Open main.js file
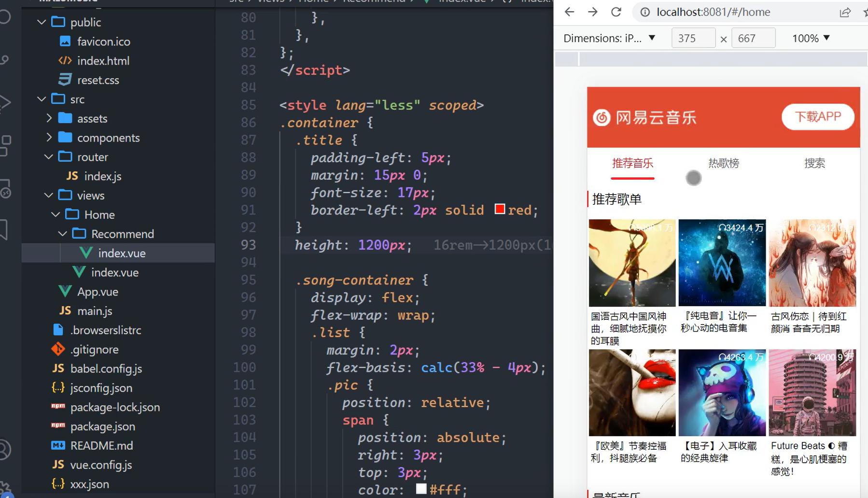This screenshot has width=868, height=498. 95,311
